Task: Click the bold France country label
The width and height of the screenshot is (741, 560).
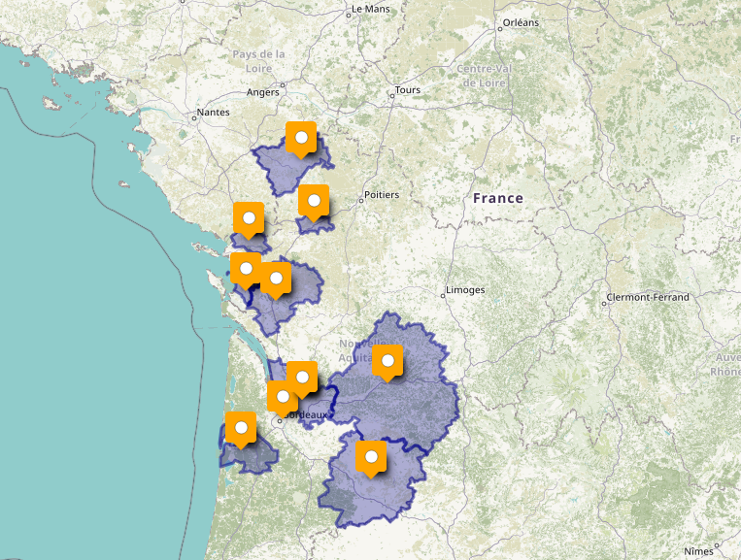Action: pyautogui.click(x=497, y=198)
